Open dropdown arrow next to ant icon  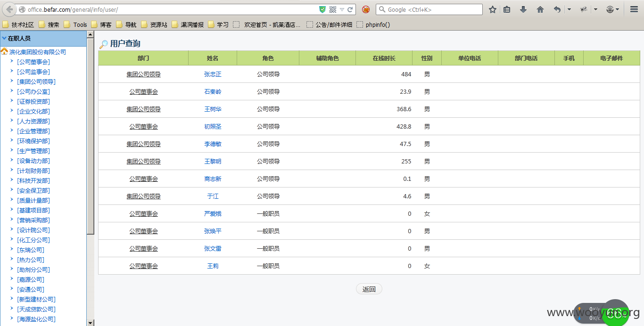595,9
